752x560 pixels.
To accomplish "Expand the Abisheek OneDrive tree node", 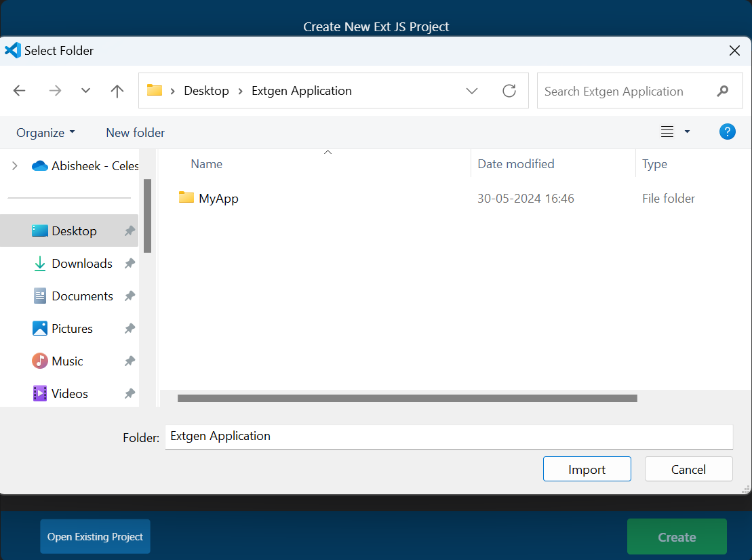I will 15,165.
